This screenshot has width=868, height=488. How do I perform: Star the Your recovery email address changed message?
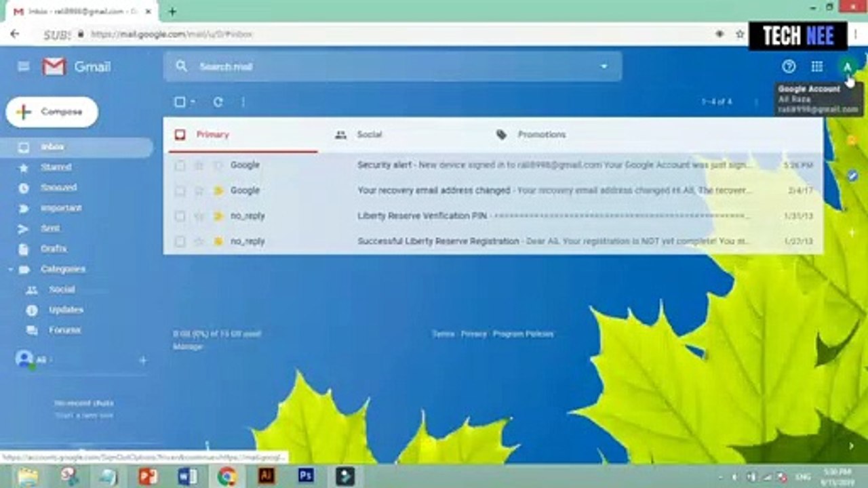pos(199,190)
